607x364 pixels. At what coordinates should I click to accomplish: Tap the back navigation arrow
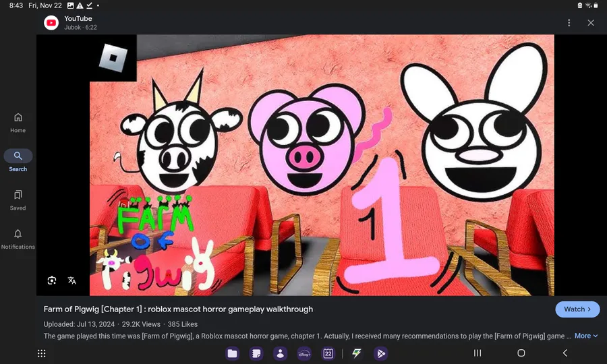tap(565, 353)
